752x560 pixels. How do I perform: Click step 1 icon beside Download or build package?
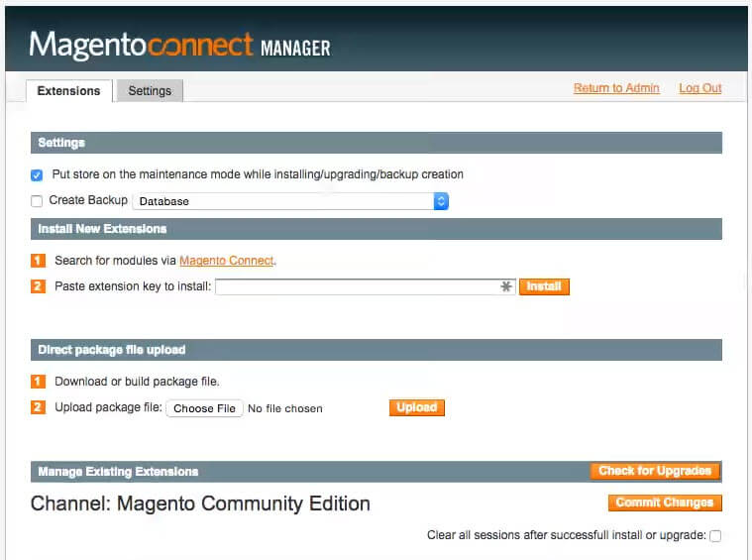tap(38, 382)
